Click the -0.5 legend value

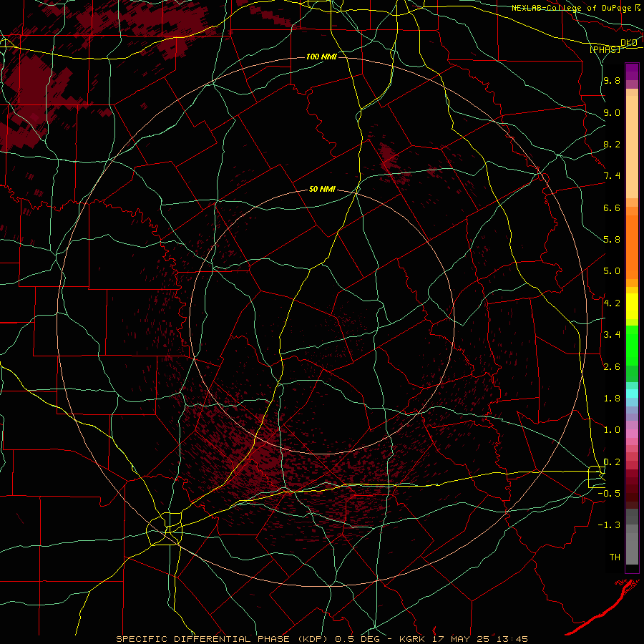[x=609, y=494]
